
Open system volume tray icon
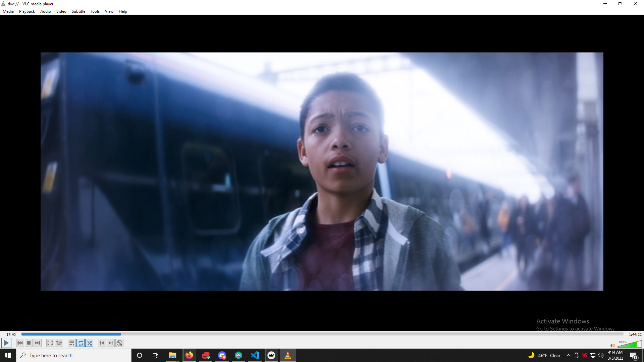[x=601, y=355]
